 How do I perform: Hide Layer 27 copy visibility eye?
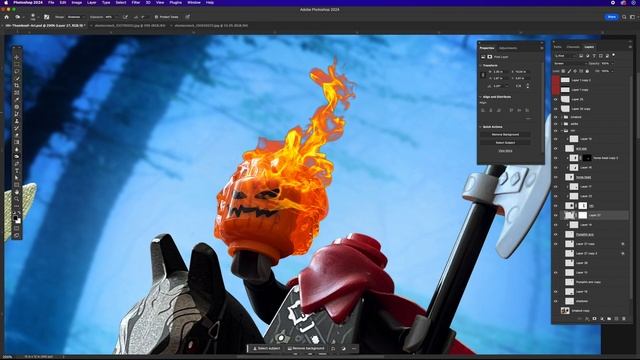(556, 244)
